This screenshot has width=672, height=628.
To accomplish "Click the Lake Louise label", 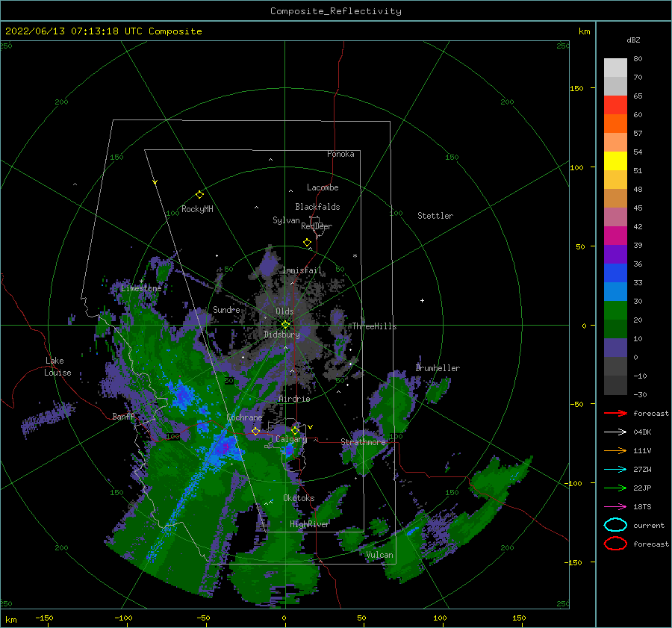I will (x=57, y=367).
